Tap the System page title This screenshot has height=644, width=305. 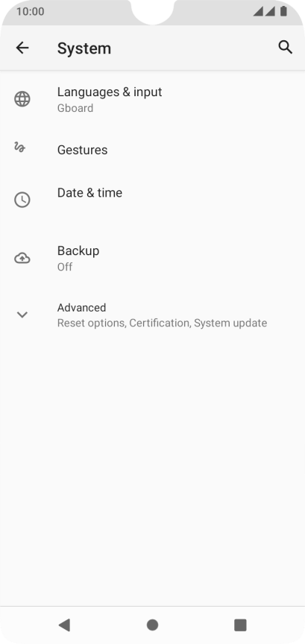(84, 48)
